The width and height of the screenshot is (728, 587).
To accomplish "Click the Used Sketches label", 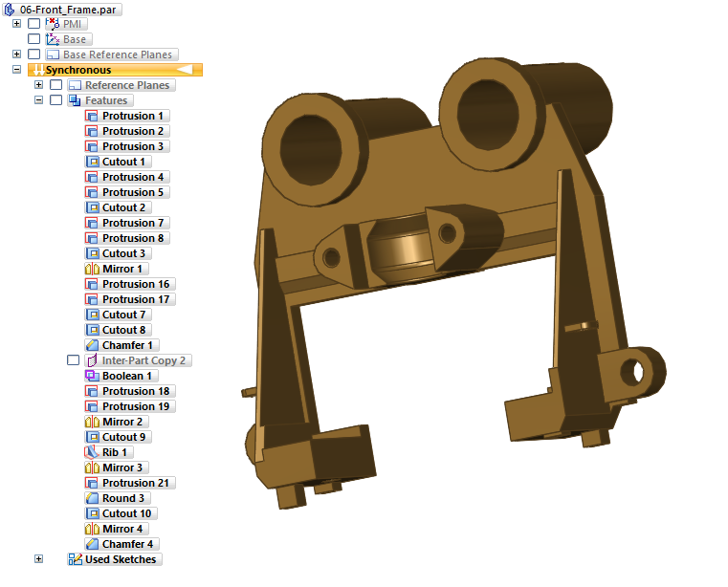I will click(121, 559).
